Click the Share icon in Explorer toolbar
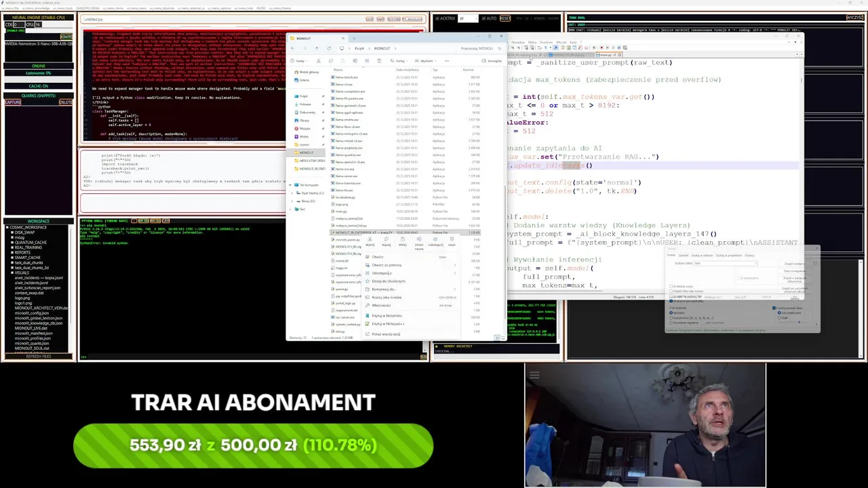868x488 pixels. [x=367, y=61]
